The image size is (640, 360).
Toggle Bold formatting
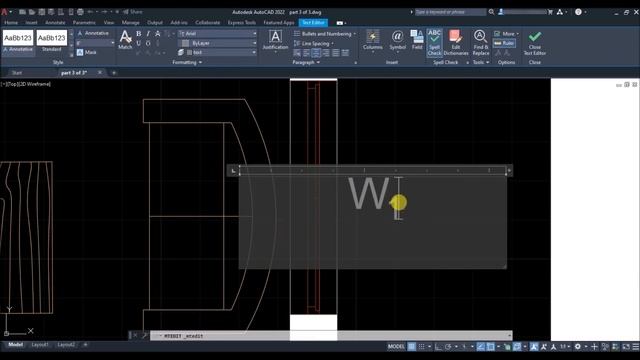pyautogui.click(x=139, y=33)
